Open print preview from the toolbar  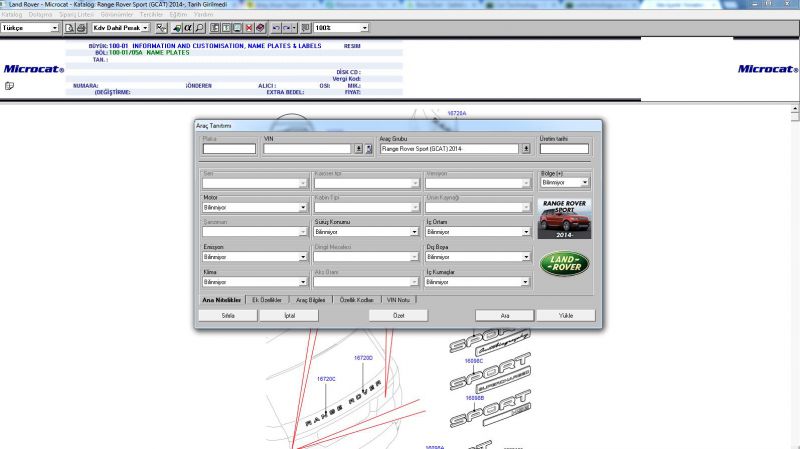(x=70, y=28)
